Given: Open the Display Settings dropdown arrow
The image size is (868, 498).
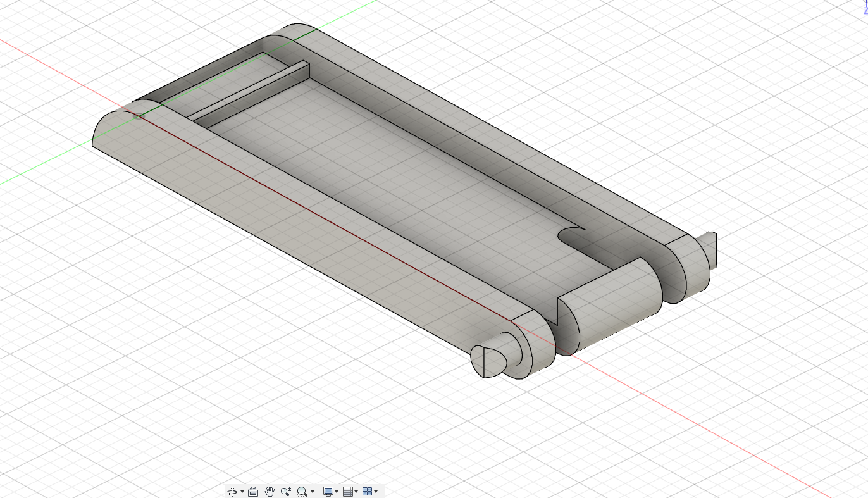Looking at the screenshot, I should pyautogui.click(x=337, y=492).
